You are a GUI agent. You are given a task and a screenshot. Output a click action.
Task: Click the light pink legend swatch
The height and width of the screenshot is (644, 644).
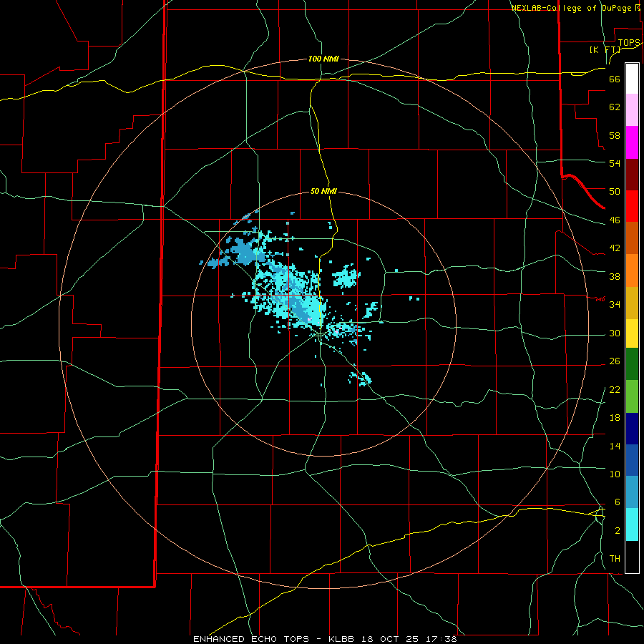click(x=632, y=109)
